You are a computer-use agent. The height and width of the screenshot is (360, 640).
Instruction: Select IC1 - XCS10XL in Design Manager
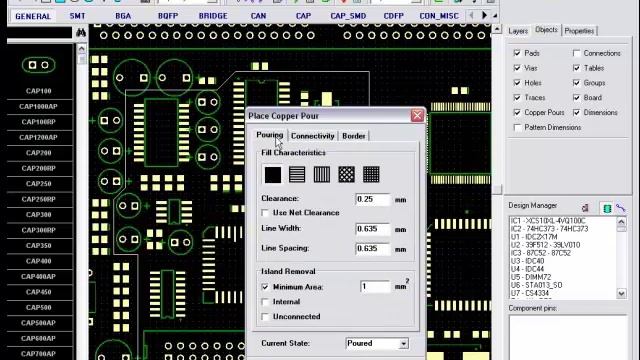(x=548, y=221)
